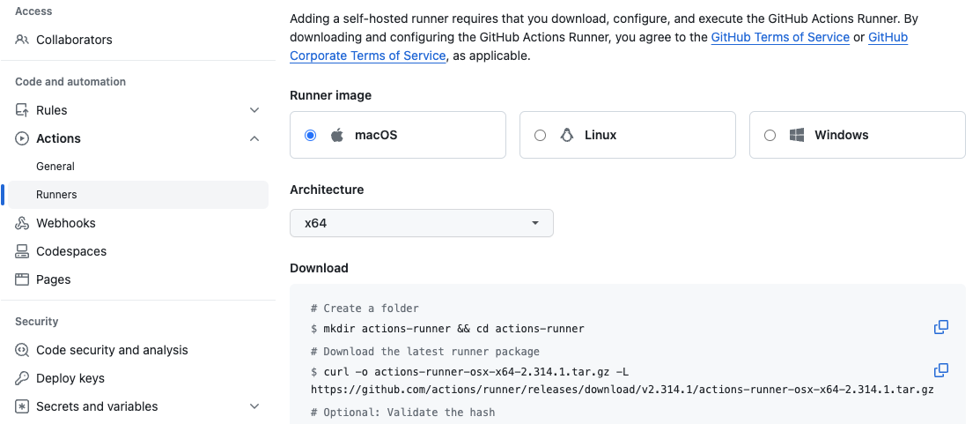Viewport: 980px width, 424px height.
Task: Click the '# Create a folder' comment
Action: coord(365,309)
